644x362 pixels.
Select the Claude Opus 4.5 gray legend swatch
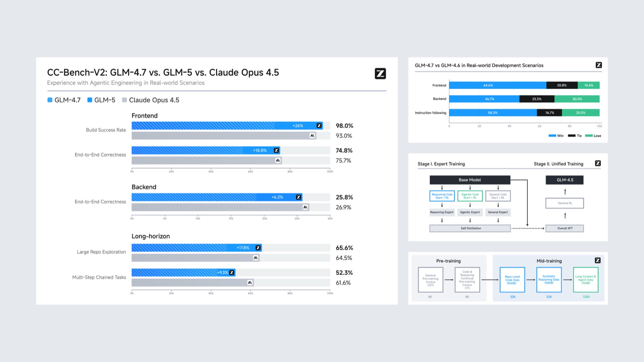[125, 100]
